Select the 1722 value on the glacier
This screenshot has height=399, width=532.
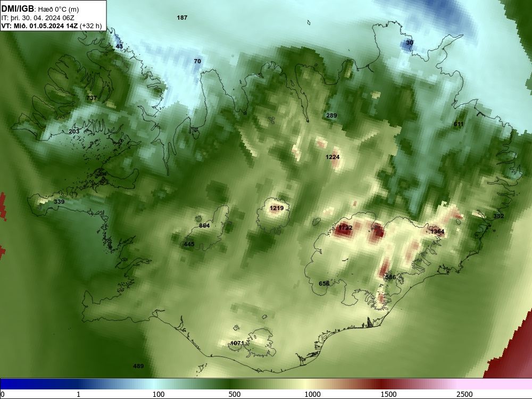coord(345,228)
